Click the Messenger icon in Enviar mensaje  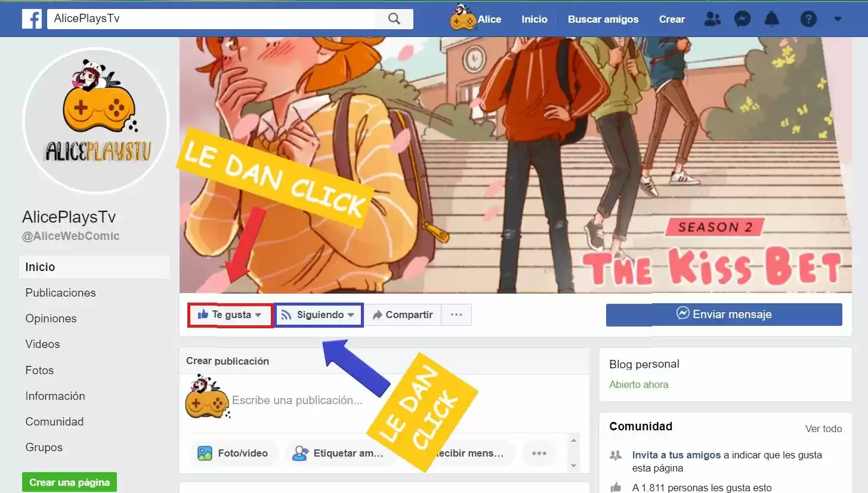point(683,314)
